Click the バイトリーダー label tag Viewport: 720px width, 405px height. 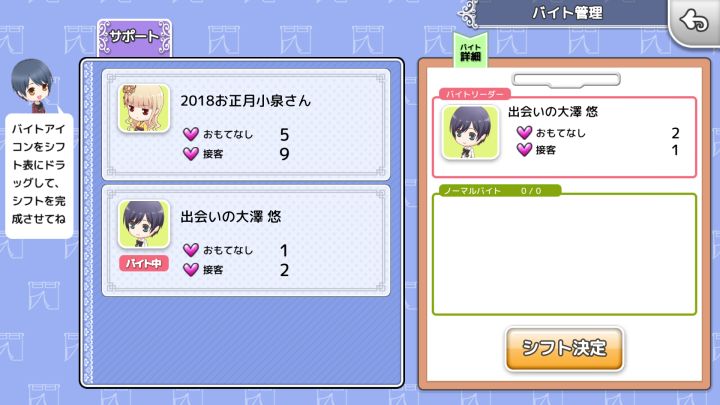click(474, 94)
